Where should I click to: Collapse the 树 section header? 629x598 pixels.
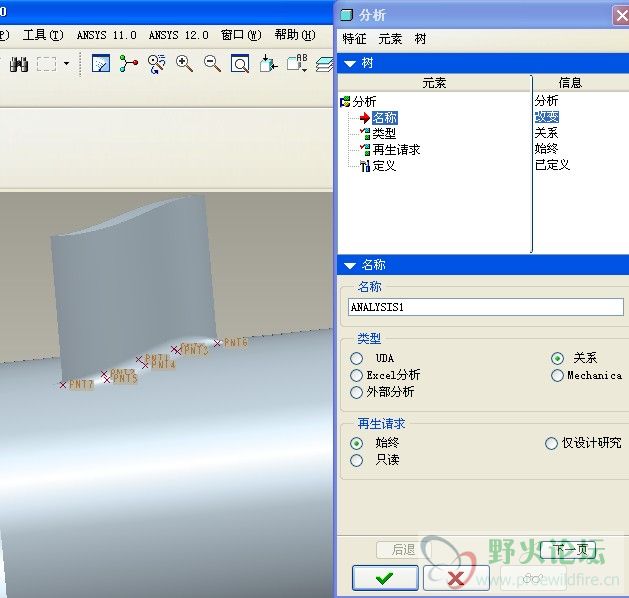483,63
